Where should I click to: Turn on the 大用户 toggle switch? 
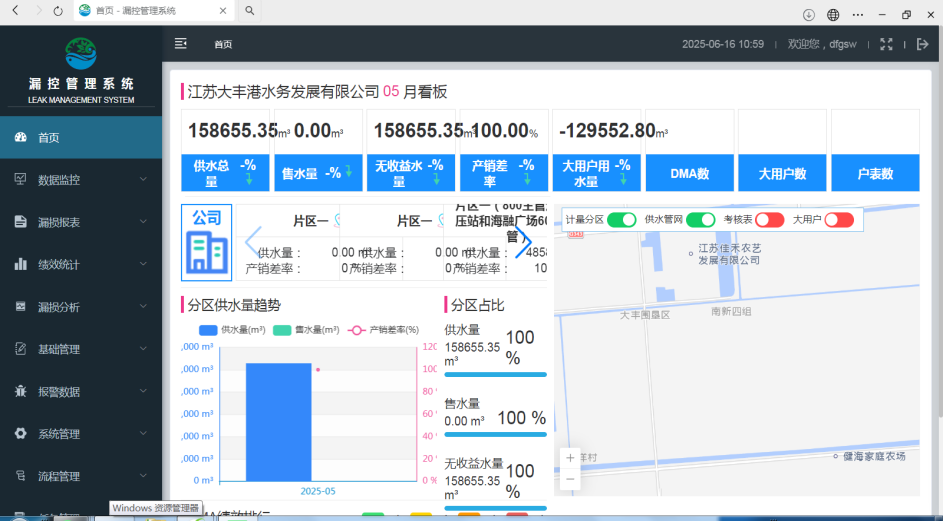838,219
